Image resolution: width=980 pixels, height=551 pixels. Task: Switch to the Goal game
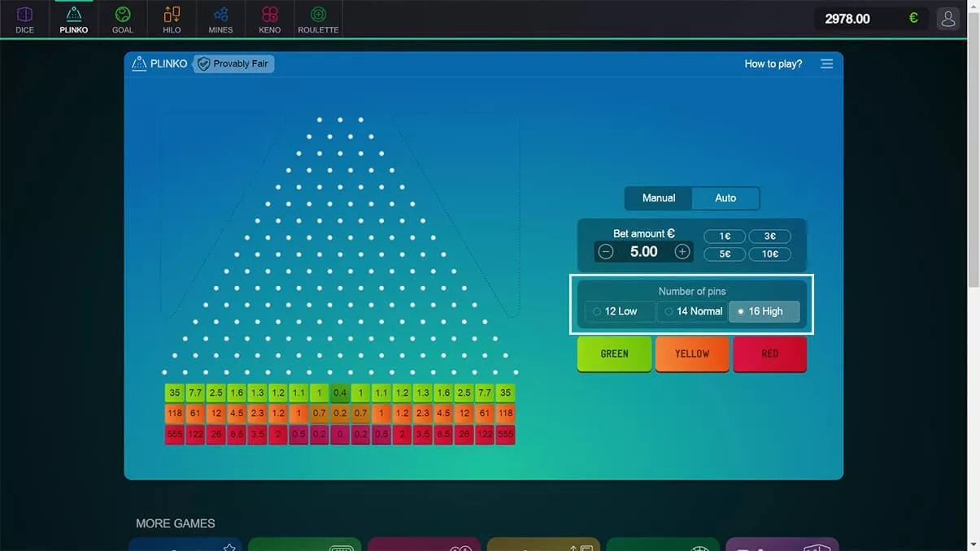122,18
